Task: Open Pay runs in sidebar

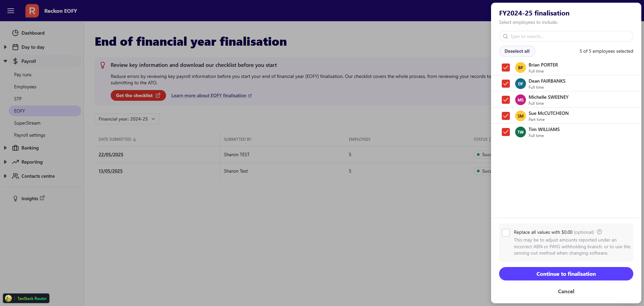Action: pyautogui.click(x=23, y=75)
